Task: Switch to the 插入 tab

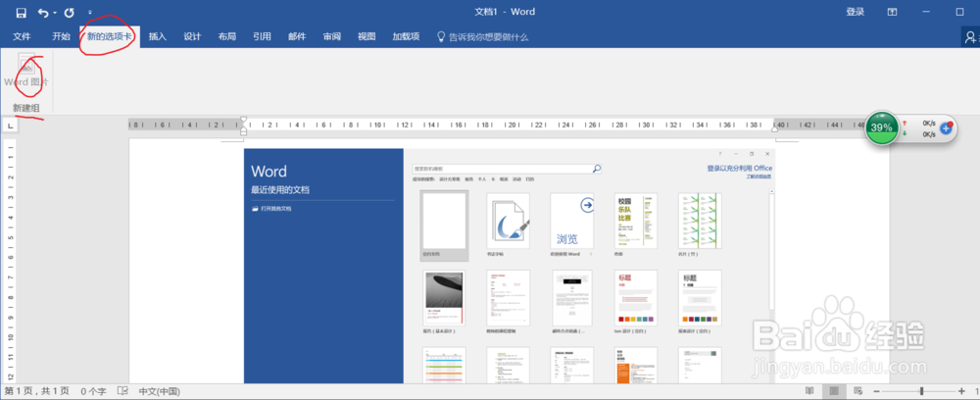Action: point(158,37)
